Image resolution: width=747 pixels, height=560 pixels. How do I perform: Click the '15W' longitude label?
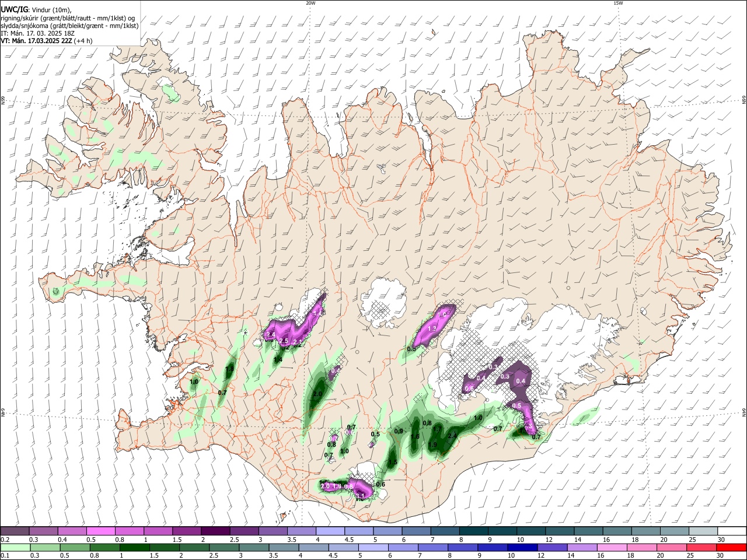pos(618,3)
